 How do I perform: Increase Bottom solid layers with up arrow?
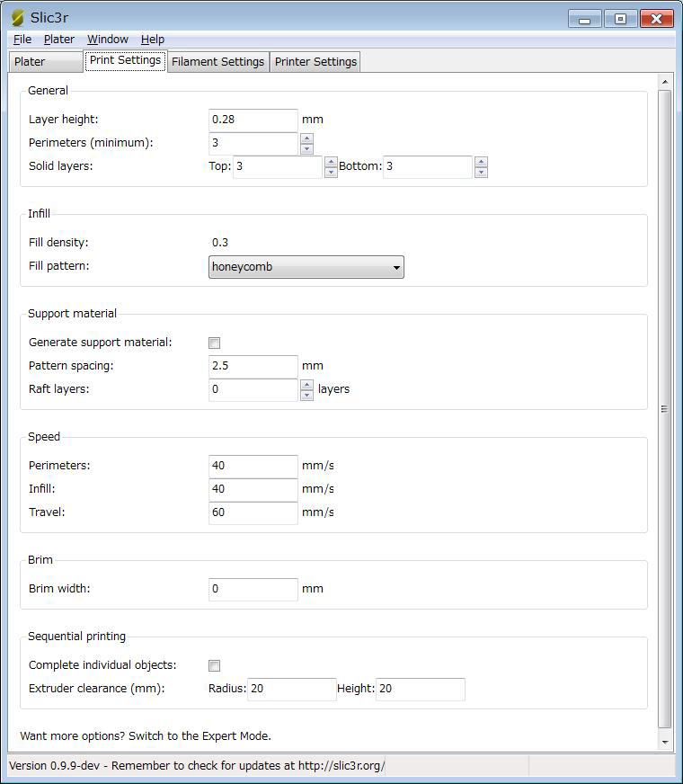pyautogui.click(x=481, y=162)
